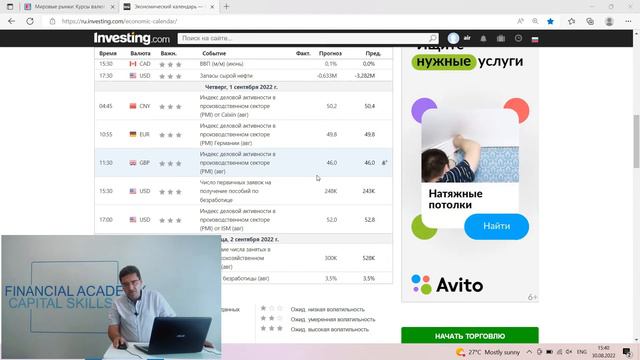Click the green НАЧАТЬ ТОРГОВЛЮ button
640x360 pixels.
tap(470, 336)
